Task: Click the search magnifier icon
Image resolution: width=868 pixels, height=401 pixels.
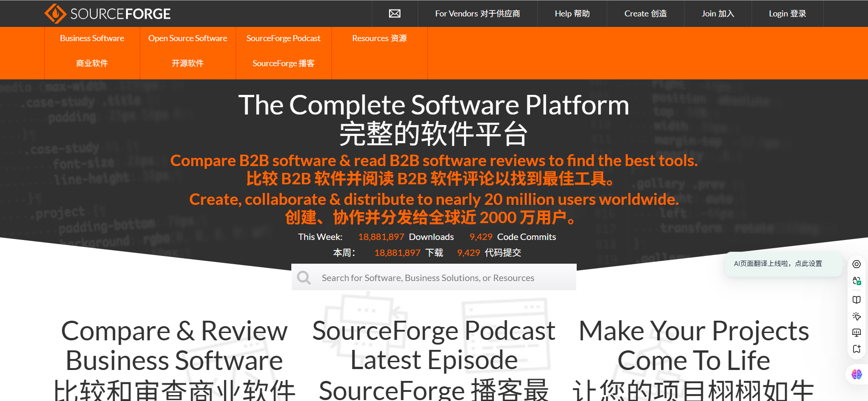Action: click(304, 277)
